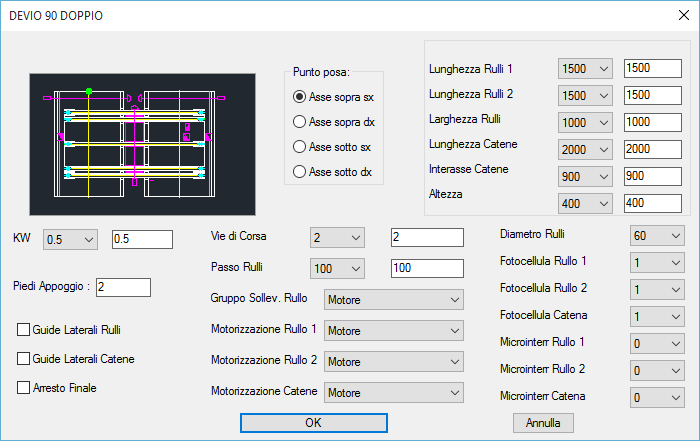Open Altezza dropdown list
This screenshot has width=700, height=441.
click(585, 204)
